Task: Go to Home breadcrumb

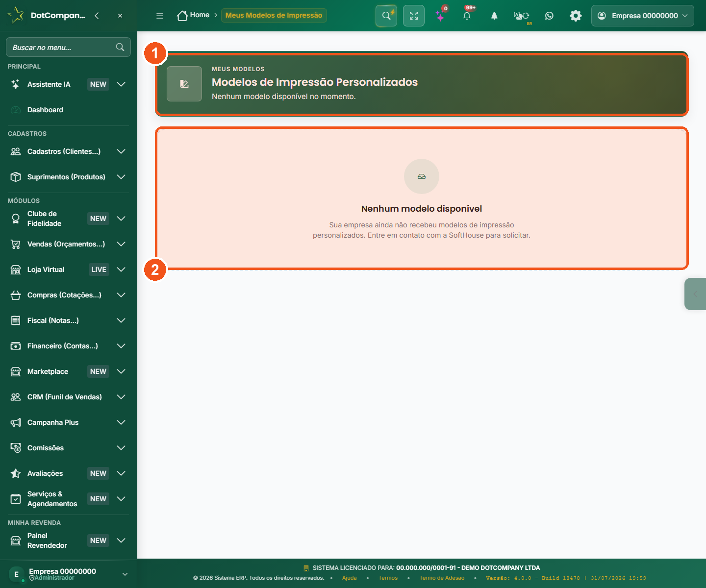Action: click(x=193, y=16)
